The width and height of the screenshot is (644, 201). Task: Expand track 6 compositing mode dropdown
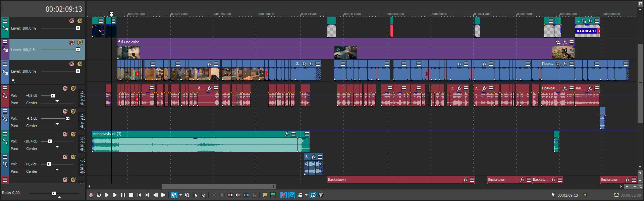13,81
